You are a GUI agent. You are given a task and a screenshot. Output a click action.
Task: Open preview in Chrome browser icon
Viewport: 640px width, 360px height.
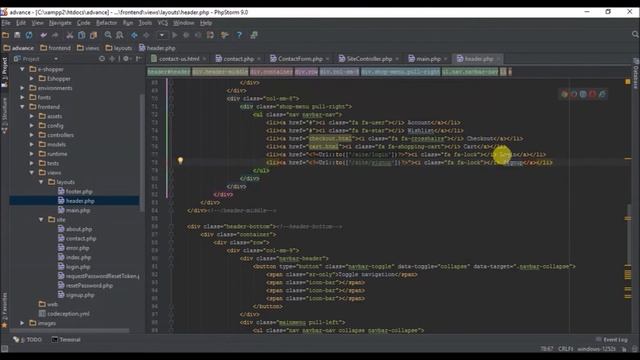pos(564,94)
